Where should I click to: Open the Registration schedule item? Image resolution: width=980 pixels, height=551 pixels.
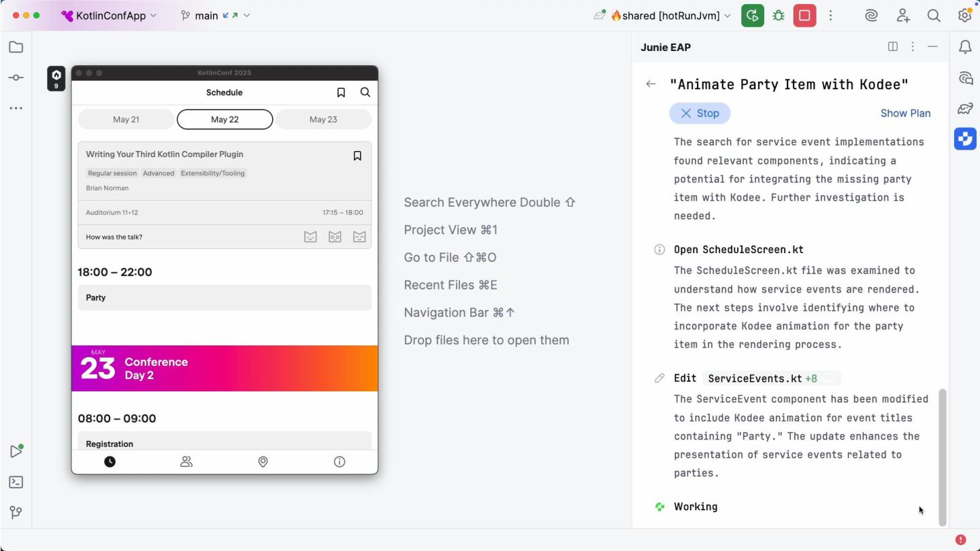click(x=225, y=441)
